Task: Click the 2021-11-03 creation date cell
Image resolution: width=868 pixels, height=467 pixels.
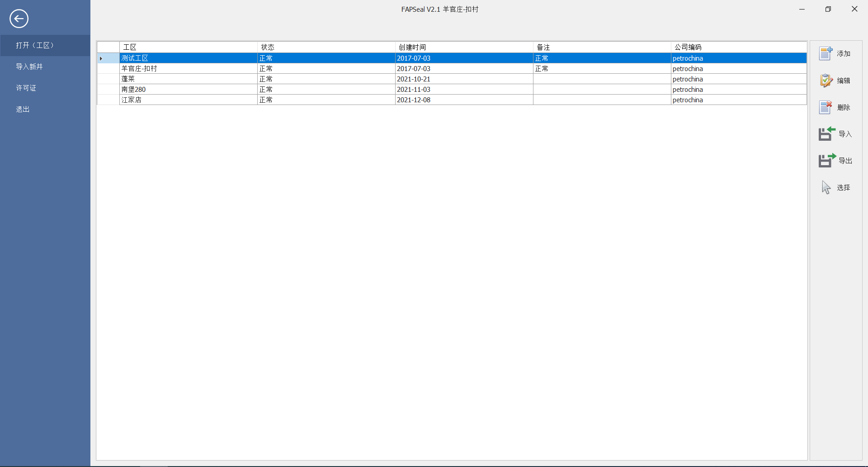Action: [464, 89]
